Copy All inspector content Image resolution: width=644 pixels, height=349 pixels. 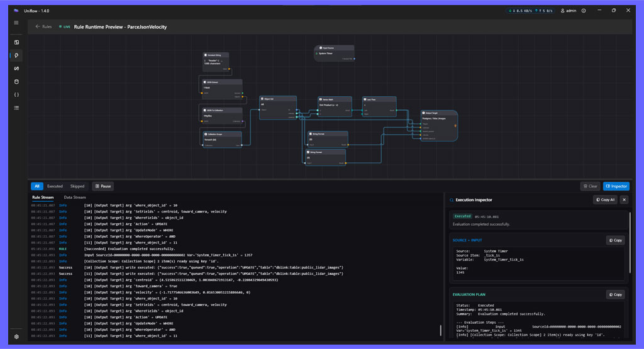click(605, 199)
